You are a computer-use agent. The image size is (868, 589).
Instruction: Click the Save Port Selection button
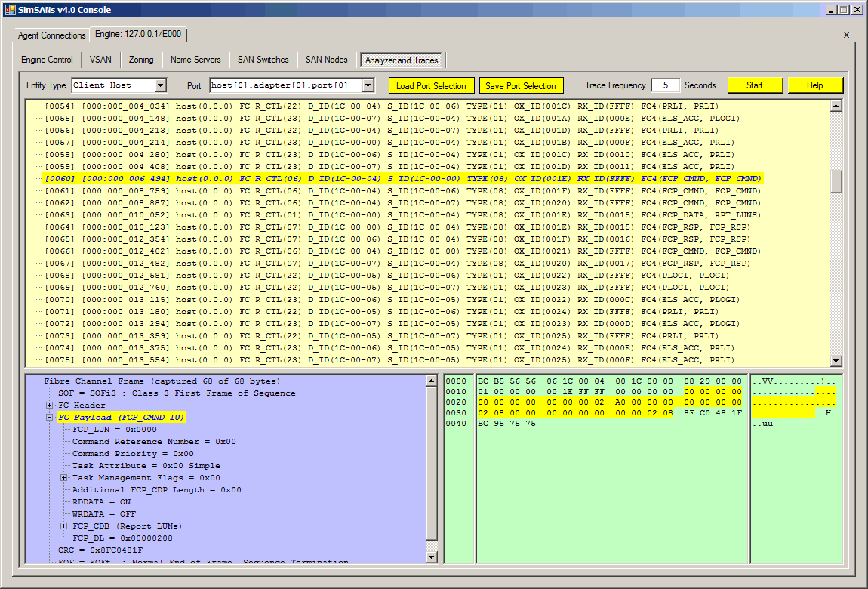point(520,85)
